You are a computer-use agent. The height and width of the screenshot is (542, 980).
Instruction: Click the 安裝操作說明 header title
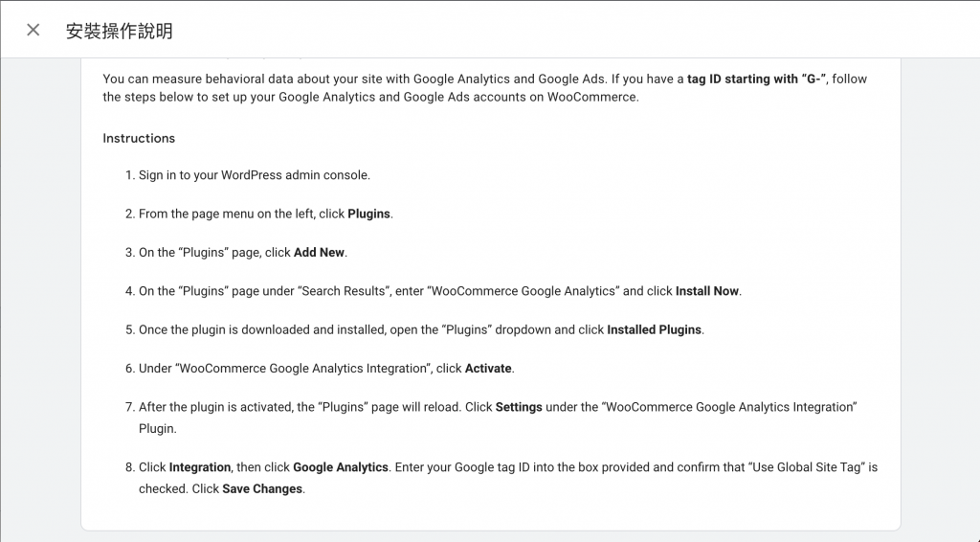[x=119, y=31]
